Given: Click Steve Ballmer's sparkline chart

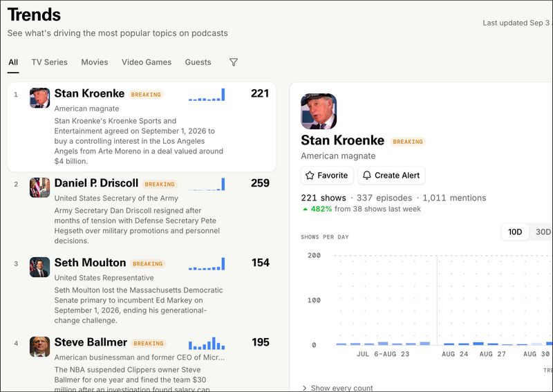Looking at the screenshot, I should coord(207,343).
